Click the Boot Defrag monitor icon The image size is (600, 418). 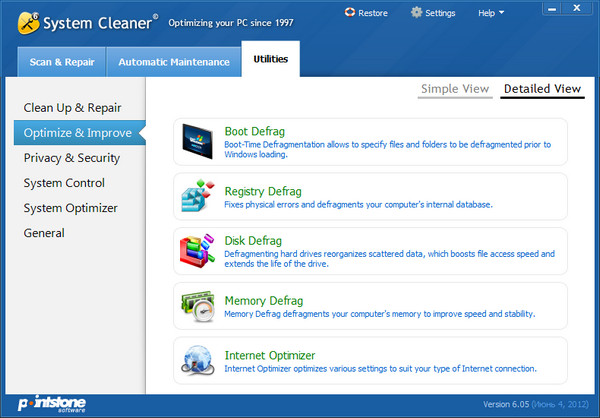(199, 142)
